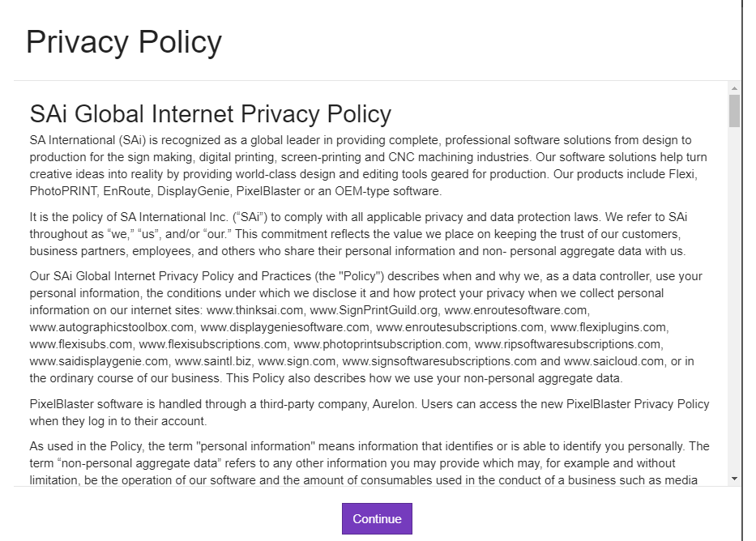Click the scrollbar down arrow
Viewport: 756px width, 541px height.
734,479
